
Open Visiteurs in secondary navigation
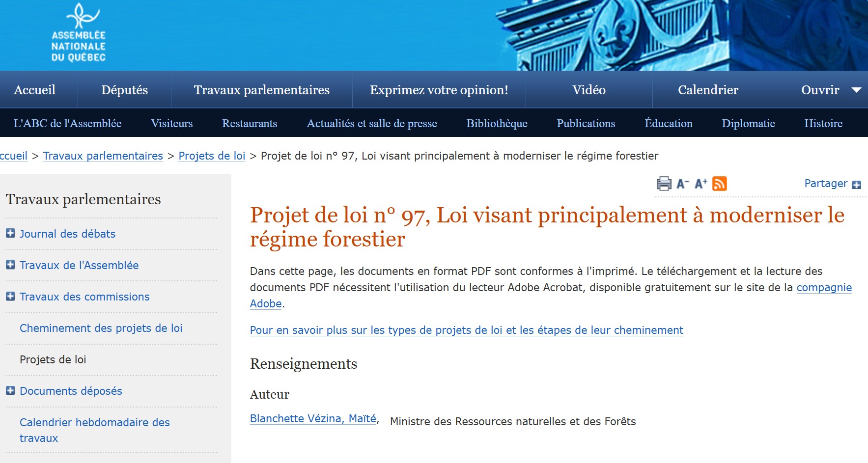point(172,123)
